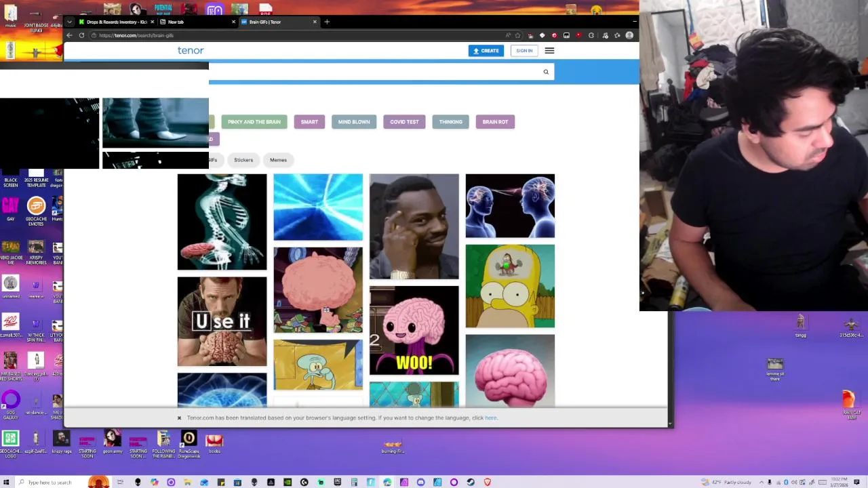Screen dimensions: 868x488
Task: Open the 'FOLLOWING THE RAINB...' desktop icon
Action: coord(163,445)
